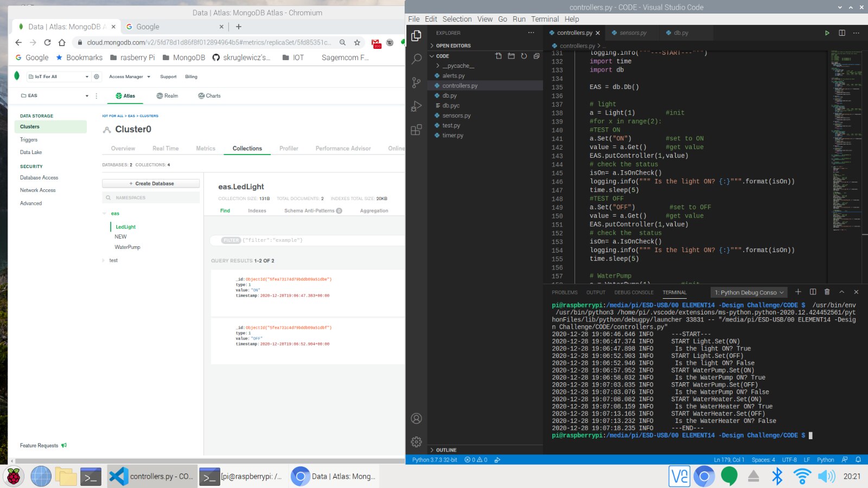Open the Run and Debug view icon
868x488 pixels.
click(x=416, y=106)
